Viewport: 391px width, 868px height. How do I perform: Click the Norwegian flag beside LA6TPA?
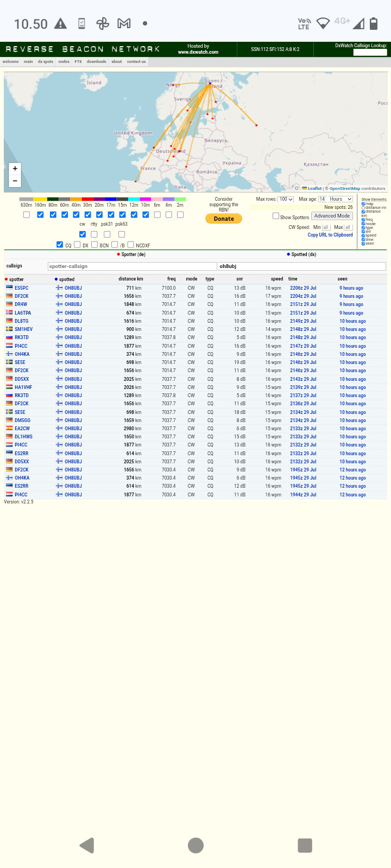pyautogui.click(x=9, y=313)
